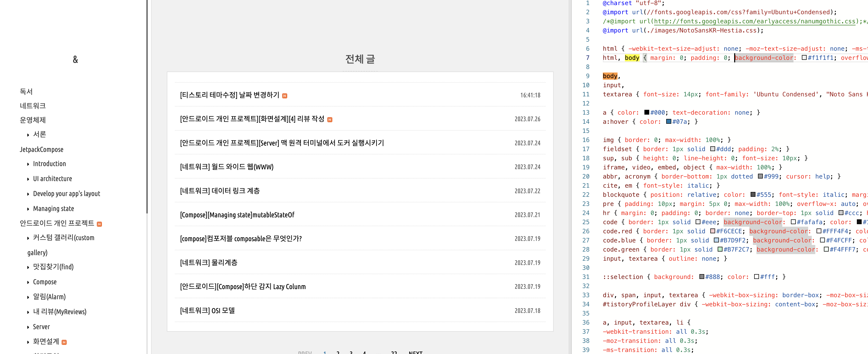Go to page 2 in pagination
This screenshot has height=354, width=868.
click(x=338, y=352)
